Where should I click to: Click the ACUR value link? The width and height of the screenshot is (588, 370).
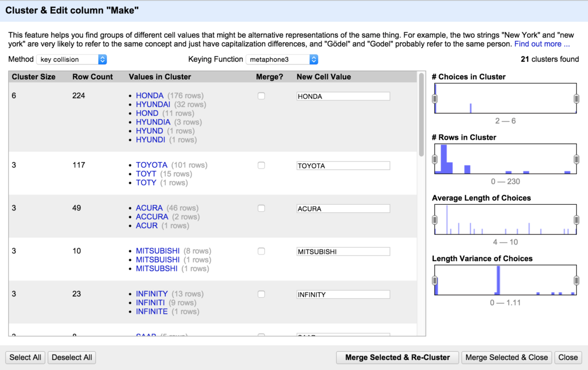coord(147,225)
